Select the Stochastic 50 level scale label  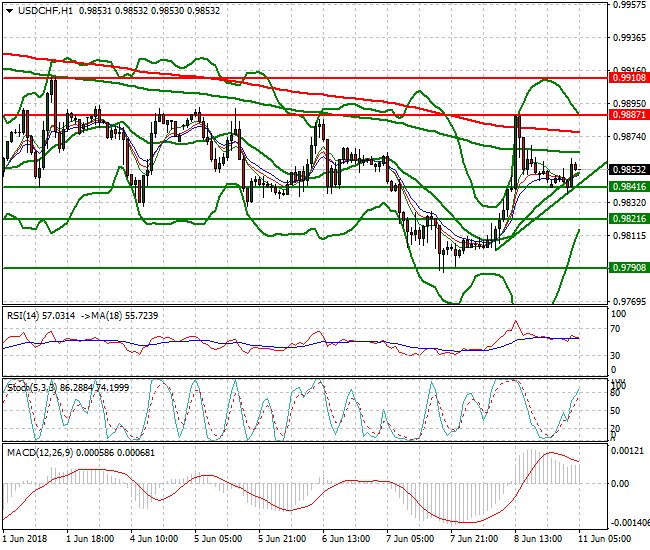point(616,411)
